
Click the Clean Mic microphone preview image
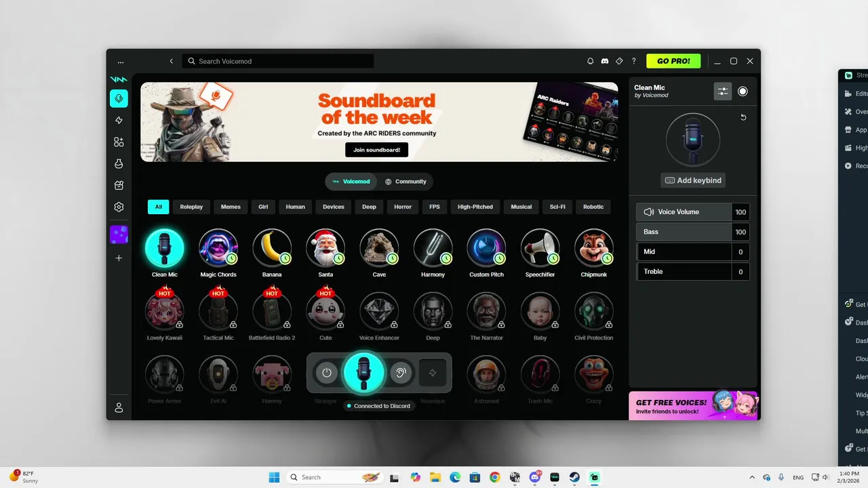(692, 140)
